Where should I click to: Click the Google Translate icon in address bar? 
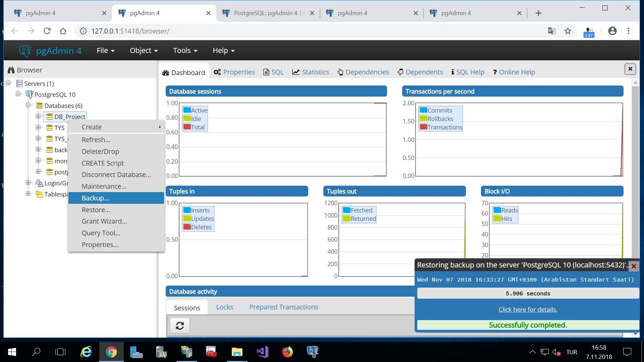click(x=551, y=31)
